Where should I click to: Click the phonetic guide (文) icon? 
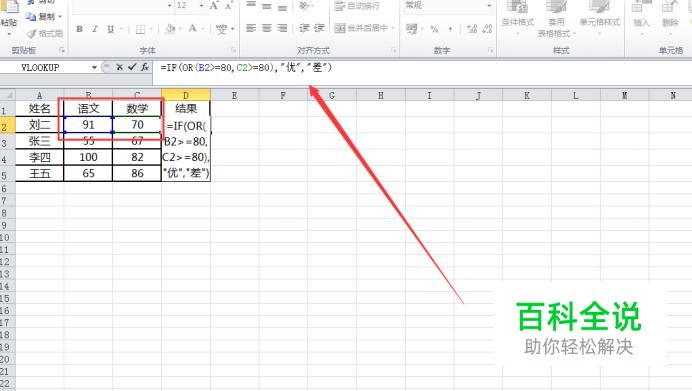click(x=221, y=29)
